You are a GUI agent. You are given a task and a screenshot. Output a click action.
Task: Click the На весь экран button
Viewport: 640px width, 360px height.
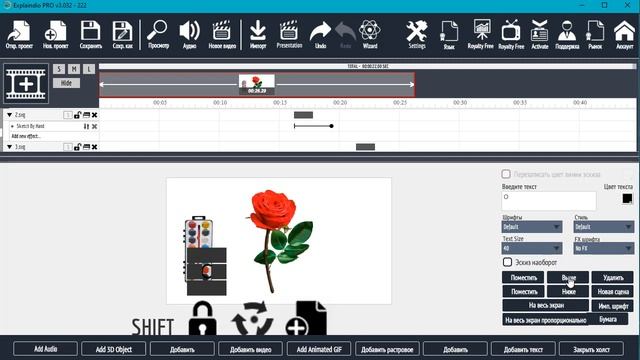point(545,305)
